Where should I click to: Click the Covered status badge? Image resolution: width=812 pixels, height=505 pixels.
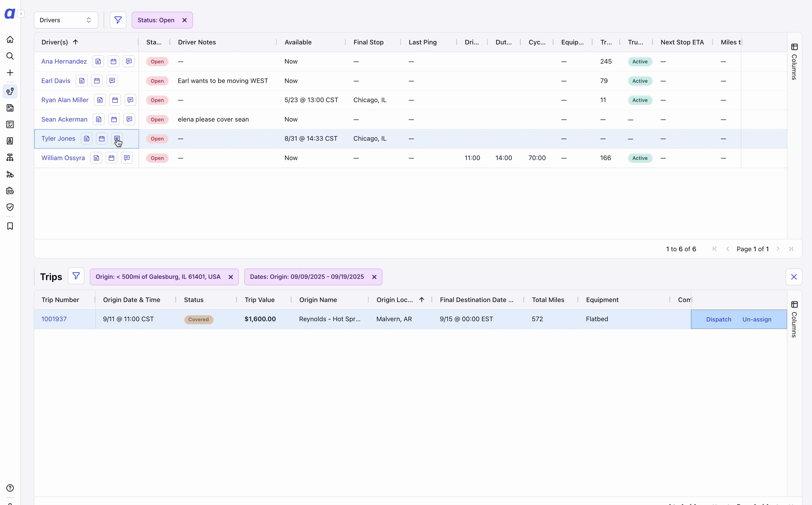pyautogui.click(x=198, y=319)
